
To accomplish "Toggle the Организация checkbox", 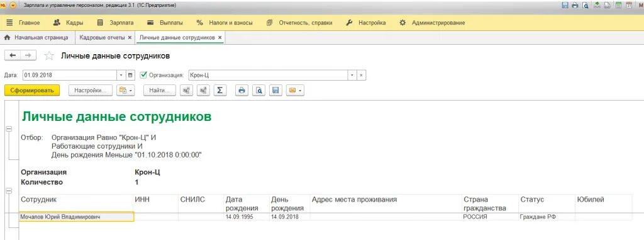I will 143,76.
